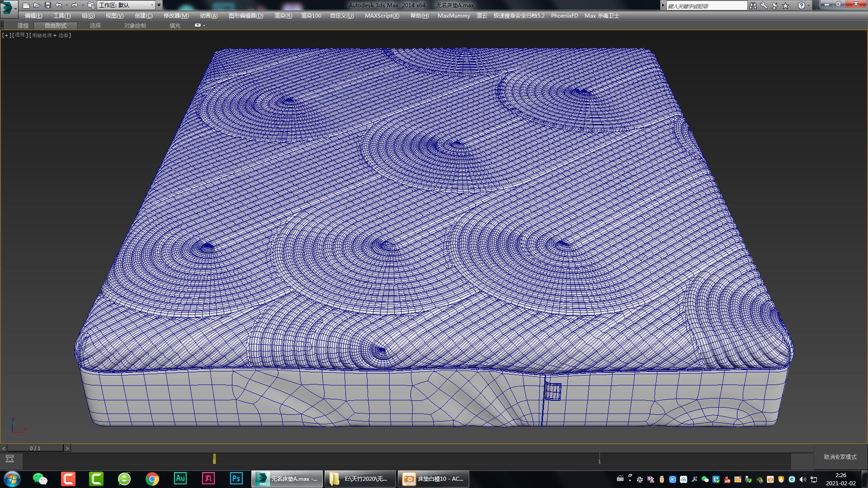This screenshot has width=868, height=488.
Task: Open the 工作区: 默认 workspace dropdown
Action: tap(127, 5)
